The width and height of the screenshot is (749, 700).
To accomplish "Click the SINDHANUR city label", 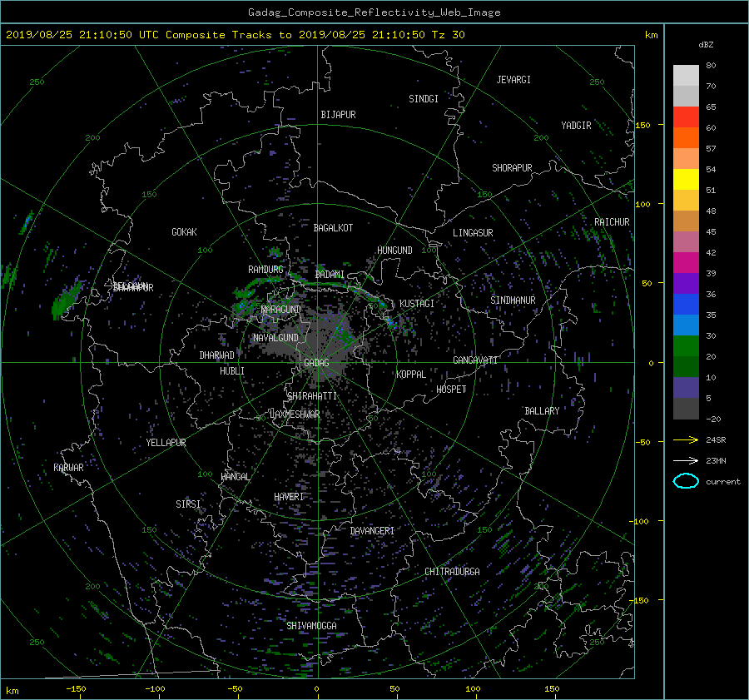I will tap(513, 300).
